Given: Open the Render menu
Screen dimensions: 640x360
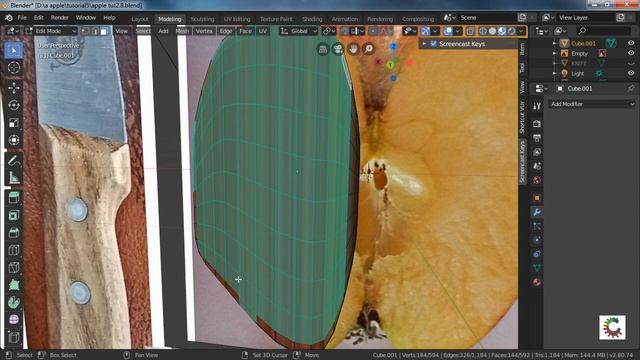Looking at the screenshot, I should click(60, 18).
